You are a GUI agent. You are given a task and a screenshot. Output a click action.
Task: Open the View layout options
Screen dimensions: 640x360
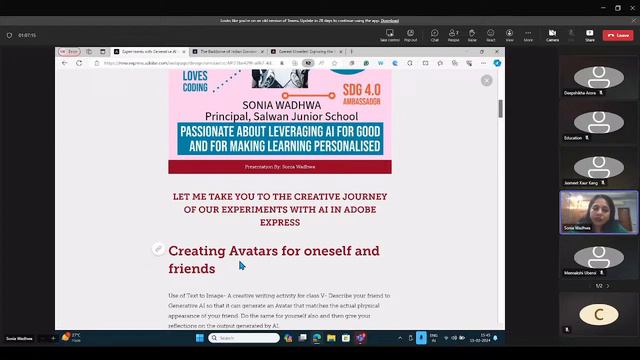[x=509, y=35]
